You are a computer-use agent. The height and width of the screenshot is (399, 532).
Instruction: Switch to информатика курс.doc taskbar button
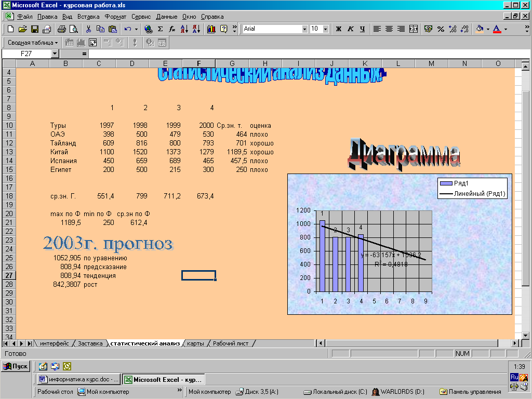coord(78,379)
